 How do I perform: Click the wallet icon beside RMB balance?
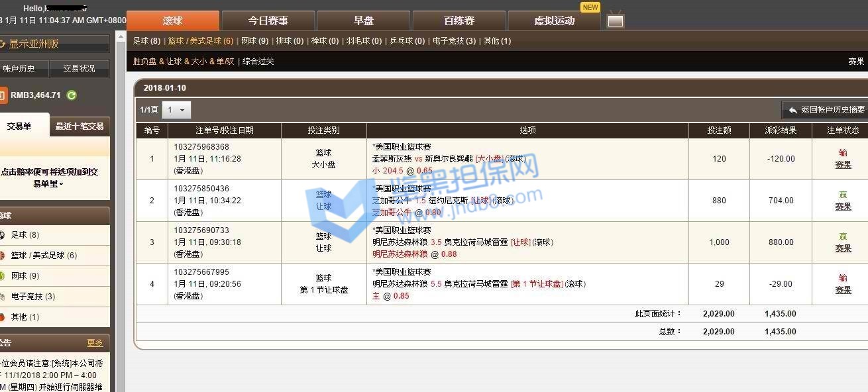point(3,95)
